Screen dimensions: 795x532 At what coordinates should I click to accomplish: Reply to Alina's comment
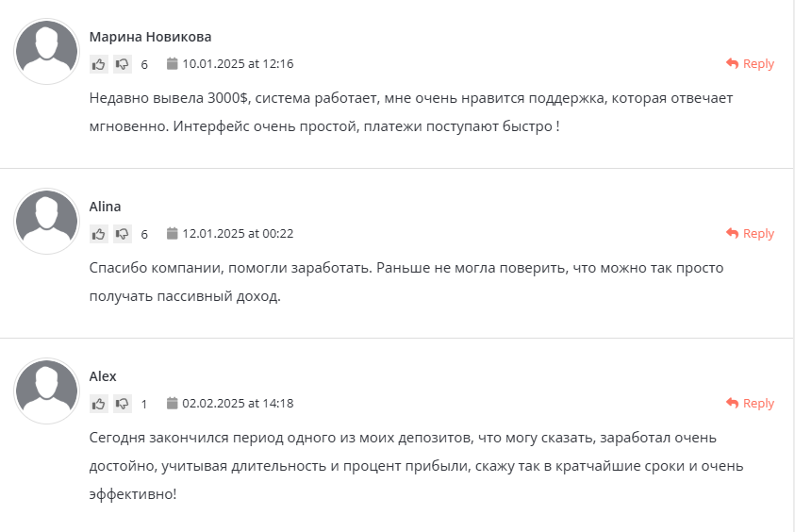750,234
